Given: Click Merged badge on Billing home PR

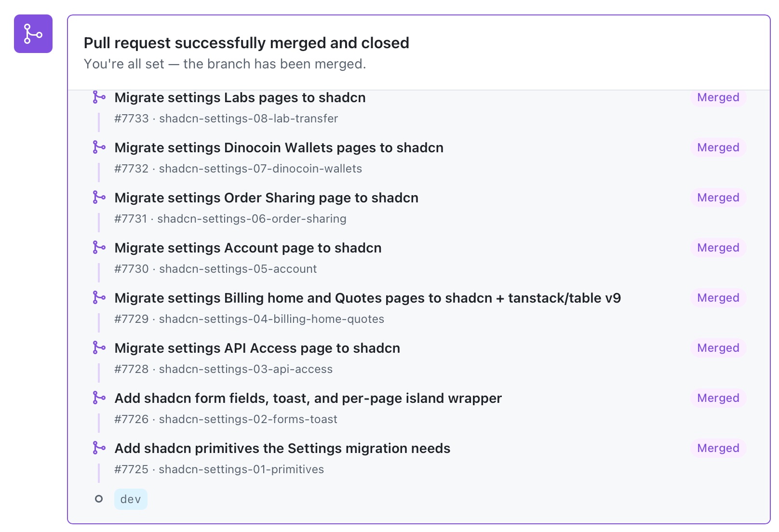Looking at the screenshot, I should (718, 298).
